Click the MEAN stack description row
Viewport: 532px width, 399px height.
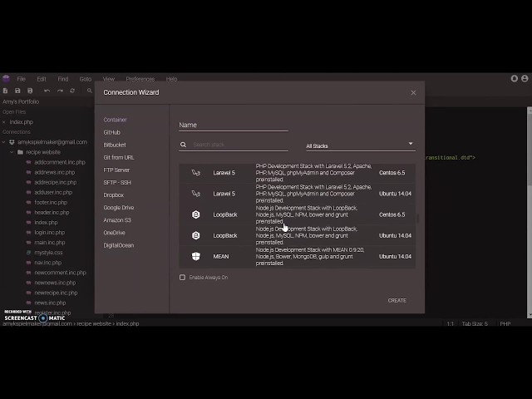pos(298,257)
